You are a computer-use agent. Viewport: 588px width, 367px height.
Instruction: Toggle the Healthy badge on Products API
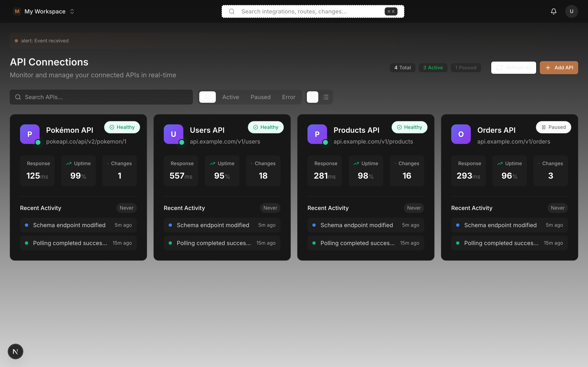click(409, 127)
